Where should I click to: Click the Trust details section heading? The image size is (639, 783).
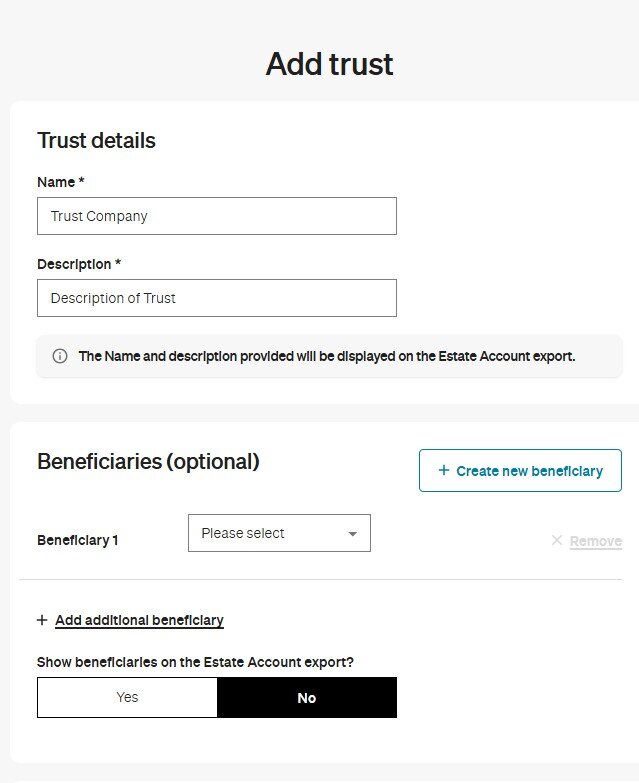(96, 140)
